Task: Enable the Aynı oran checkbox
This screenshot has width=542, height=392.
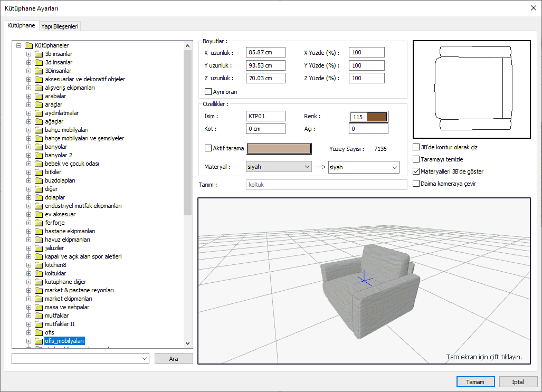Action: coord(208,92)
